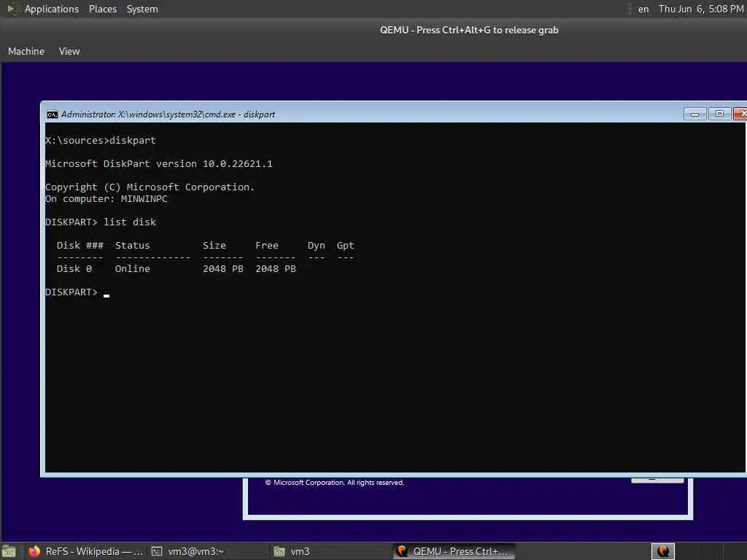This screenshot has width=747, height=560.
Task: Open the QEMU Machine menu
Action: [x=26, y=51]
